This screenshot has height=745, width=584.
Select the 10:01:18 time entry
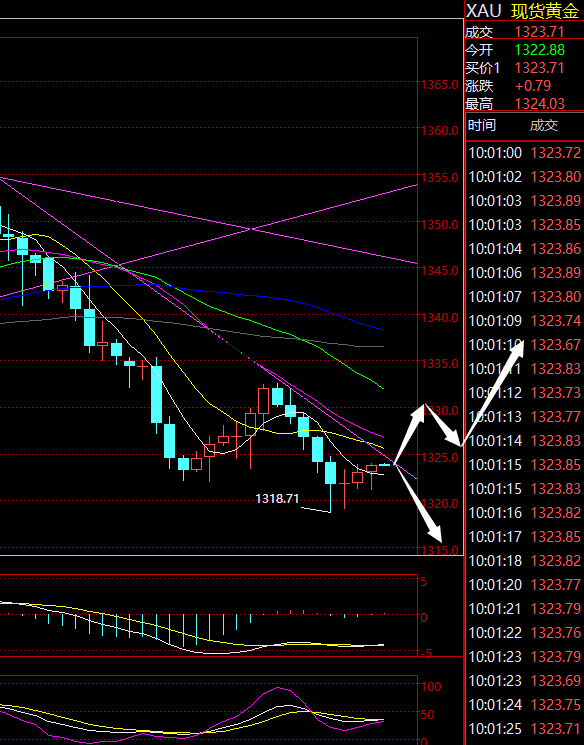point(495,561)
